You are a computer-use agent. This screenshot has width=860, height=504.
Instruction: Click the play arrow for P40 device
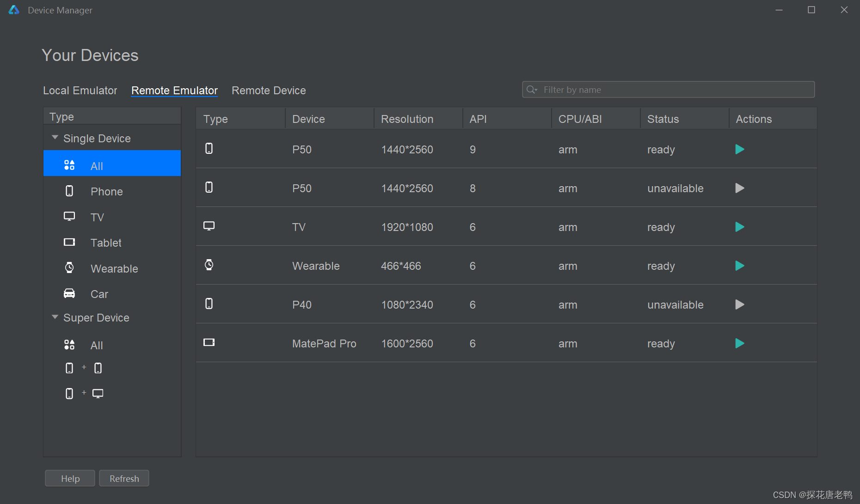pyautogui.click(x=739, y=304)
